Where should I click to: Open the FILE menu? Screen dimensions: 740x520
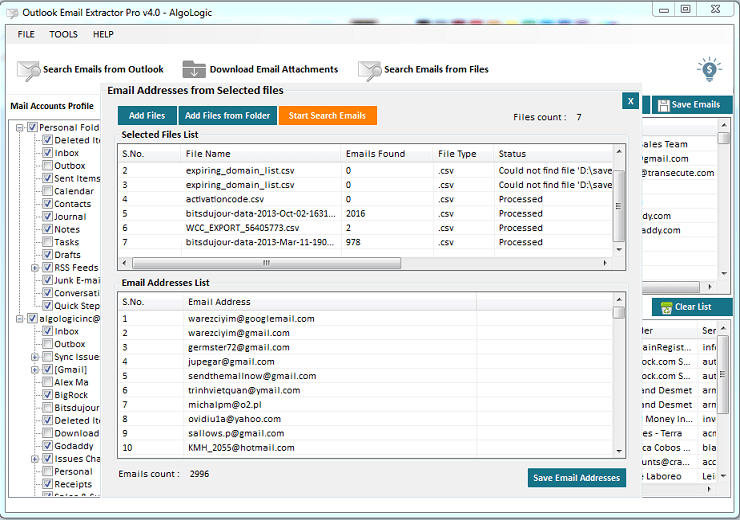pos(26,34)
